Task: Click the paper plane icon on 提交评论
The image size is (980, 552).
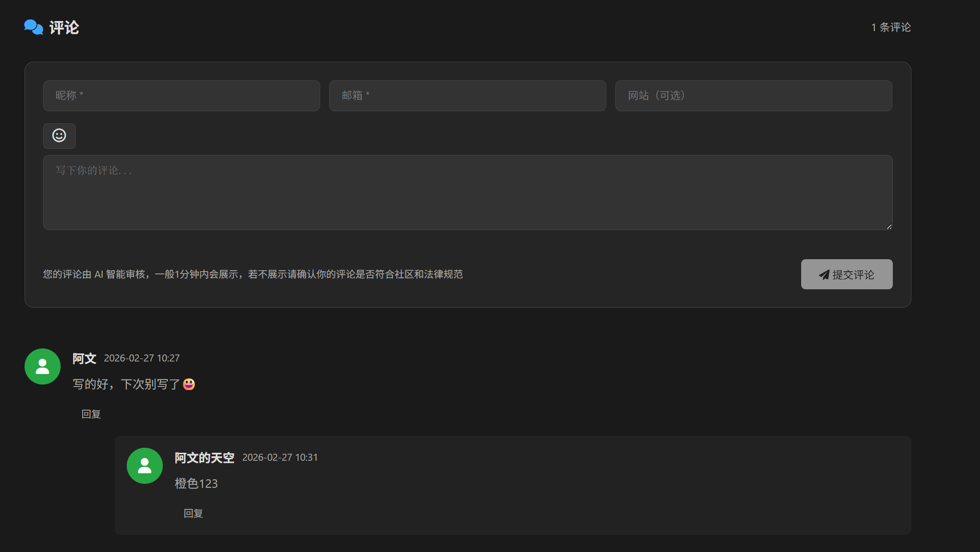Action: click(824, 275)
